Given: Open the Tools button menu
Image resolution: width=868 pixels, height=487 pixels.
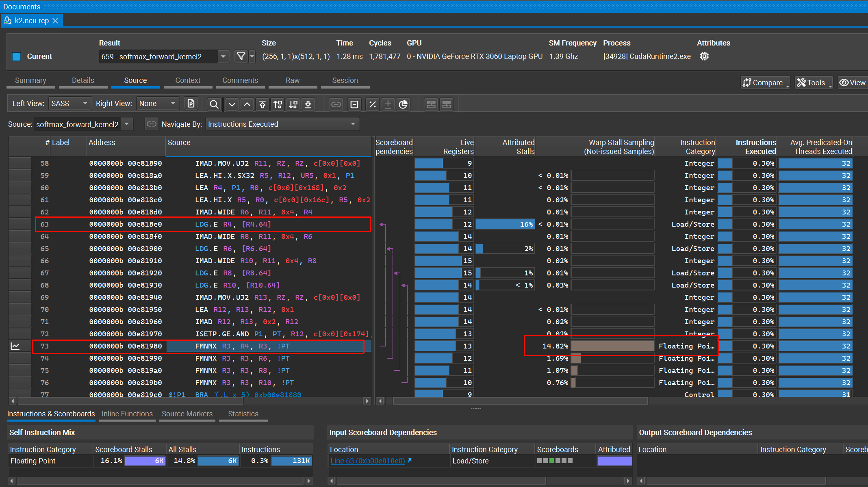Looking at the screenshot, I should click(x=814, y=83).
